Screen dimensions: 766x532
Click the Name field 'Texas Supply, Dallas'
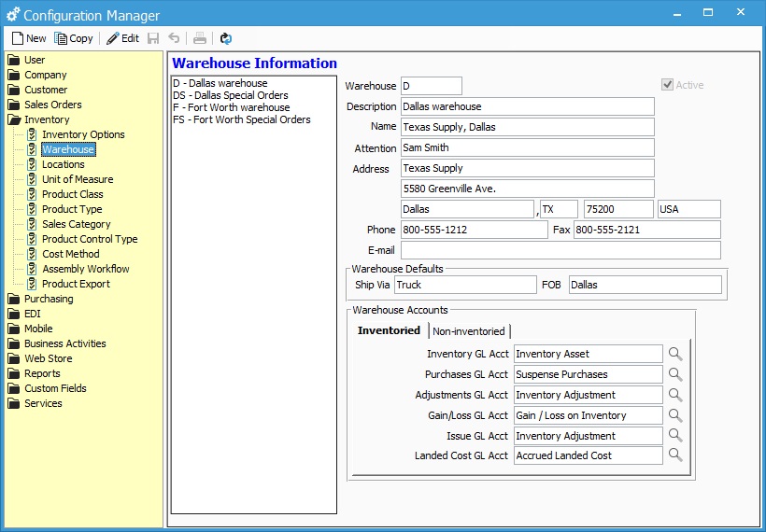pyautogui.click(x=528, y=127)
